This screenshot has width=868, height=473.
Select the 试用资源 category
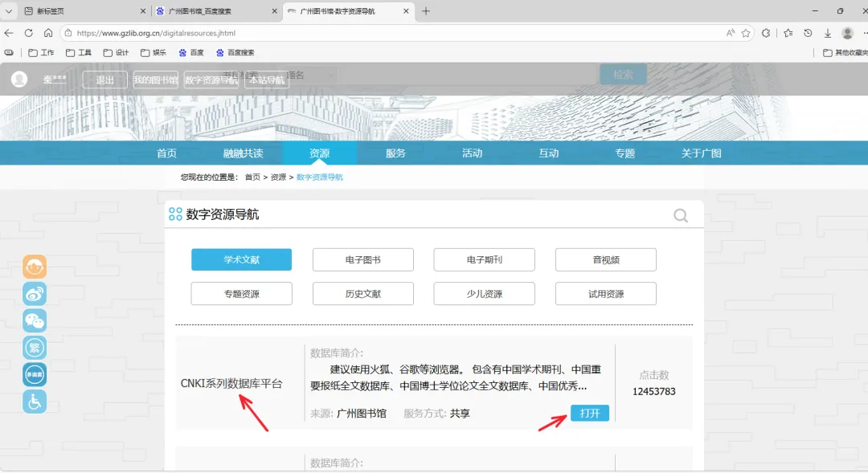point(606,294)
